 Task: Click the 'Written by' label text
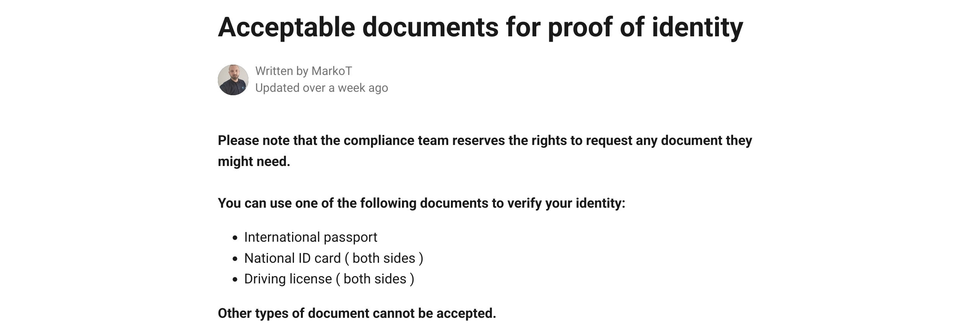pyautogui.click(x=282, y=71)
